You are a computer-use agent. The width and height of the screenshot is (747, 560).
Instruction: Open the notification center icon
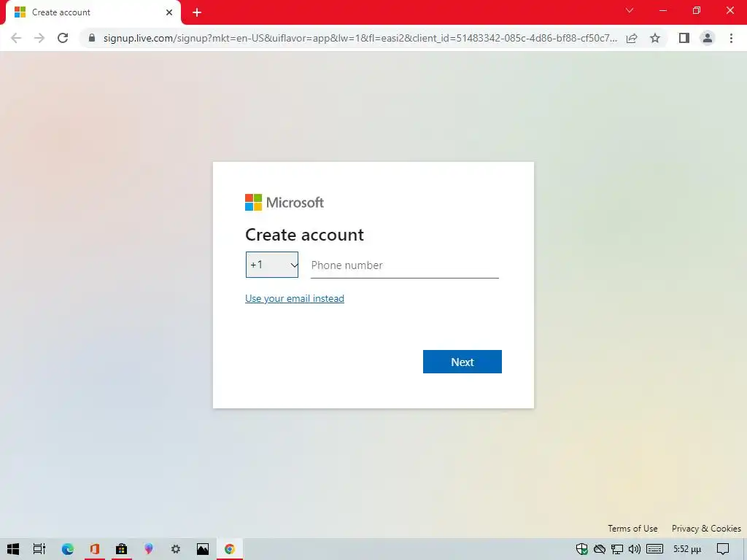point(723,549)
